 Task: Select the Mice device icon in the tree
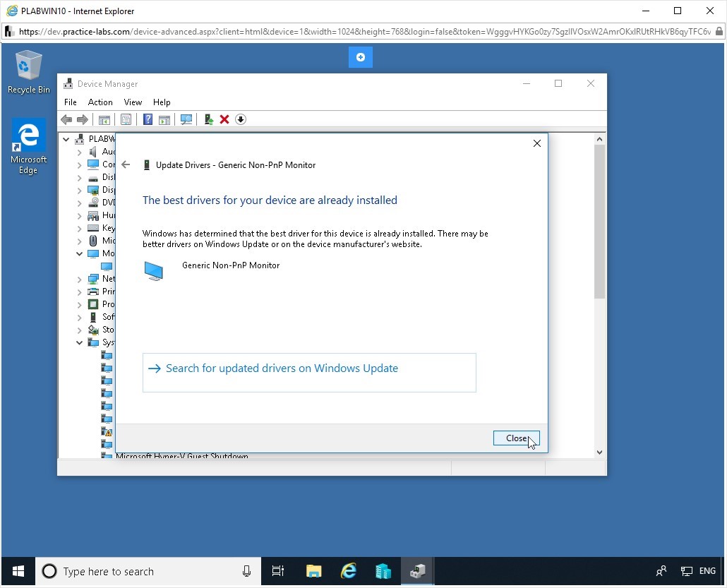(93, 241)
